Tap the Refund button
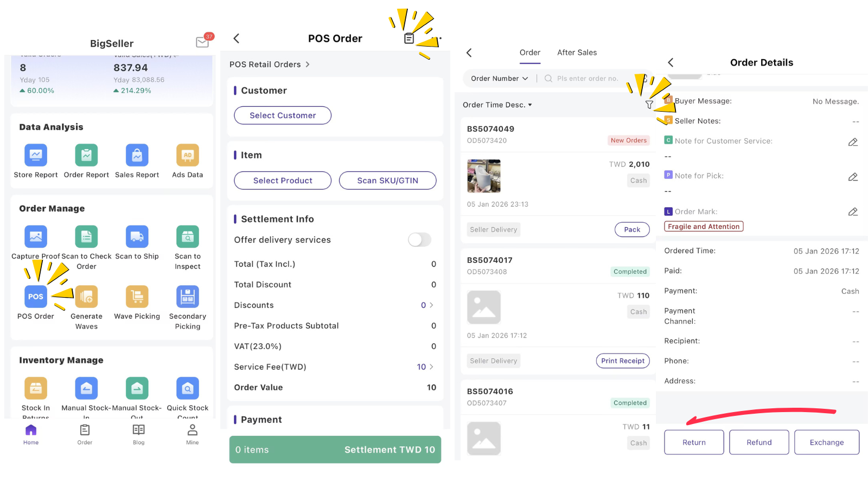 click(x=759, y=442)
